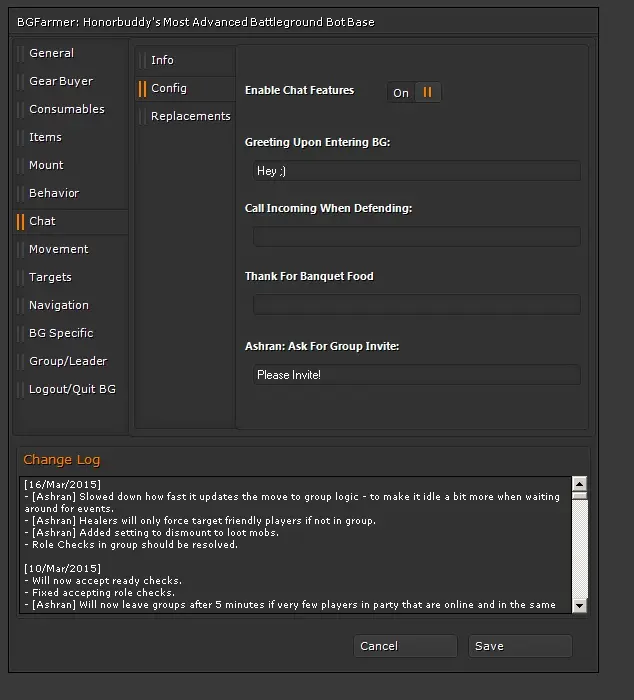Switch to the Targets tab

pyautogui.click(x=71, y=277)
